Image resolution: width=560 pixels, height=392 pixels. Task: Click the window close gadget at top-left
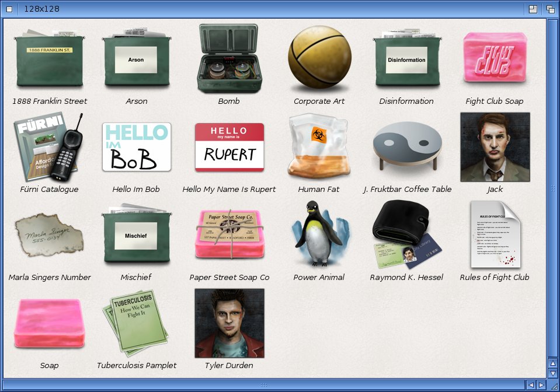(x=9, y=9)
